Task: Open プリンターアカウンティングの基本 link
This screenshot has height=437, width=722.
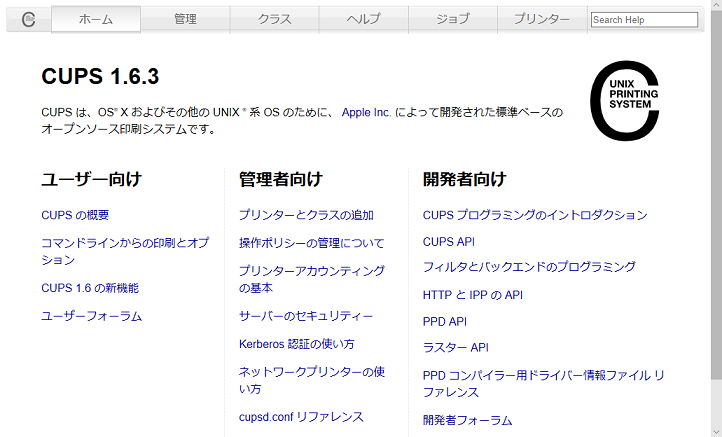Action: coord(312,280)
